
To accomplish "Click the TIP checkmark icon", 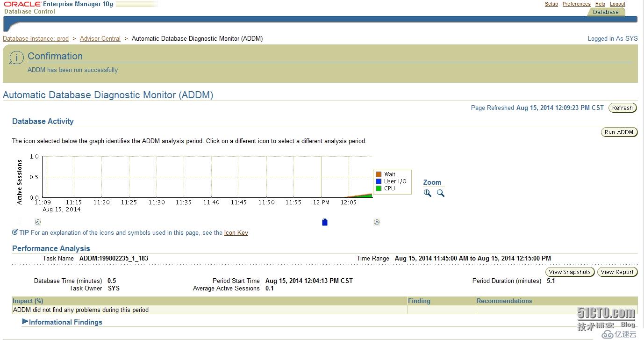I will pos(15,232).
